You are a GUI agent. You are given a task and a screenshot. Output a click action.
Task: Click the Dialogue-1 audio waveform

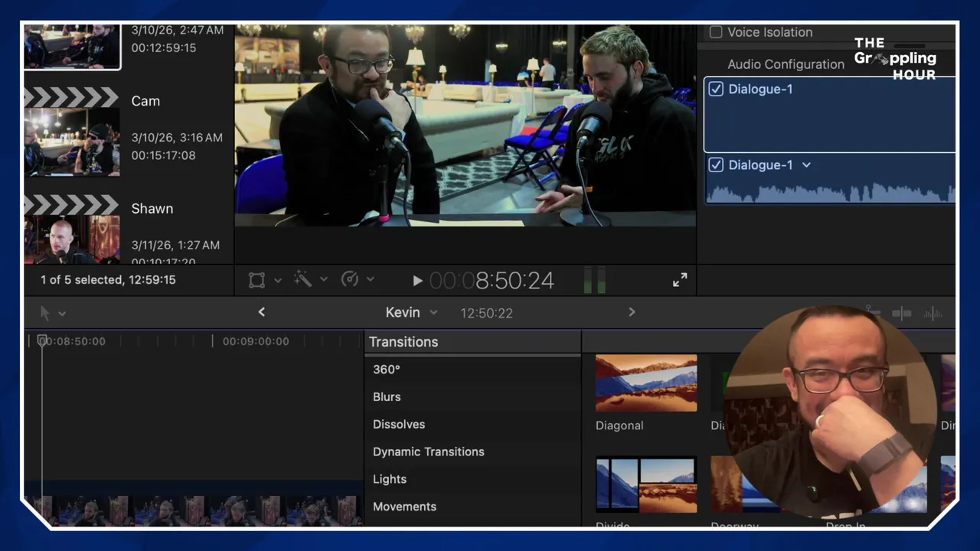coord(830,191)
